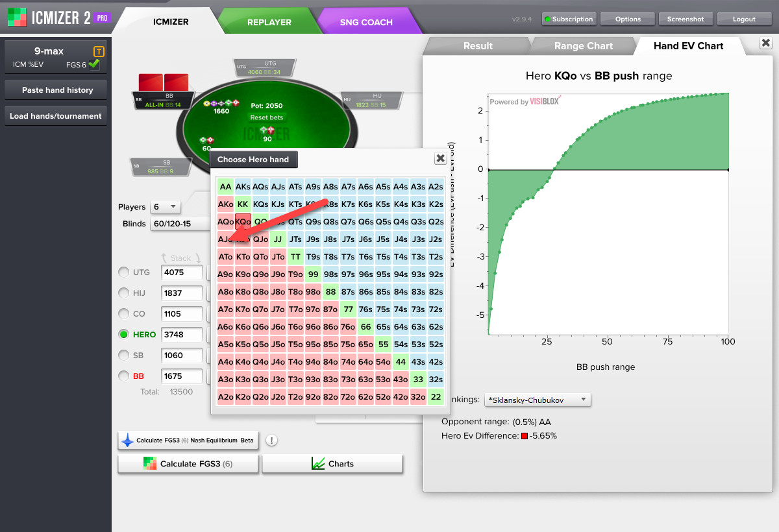
Task: Click the HERO stack input field
Action: click(181, 335)
